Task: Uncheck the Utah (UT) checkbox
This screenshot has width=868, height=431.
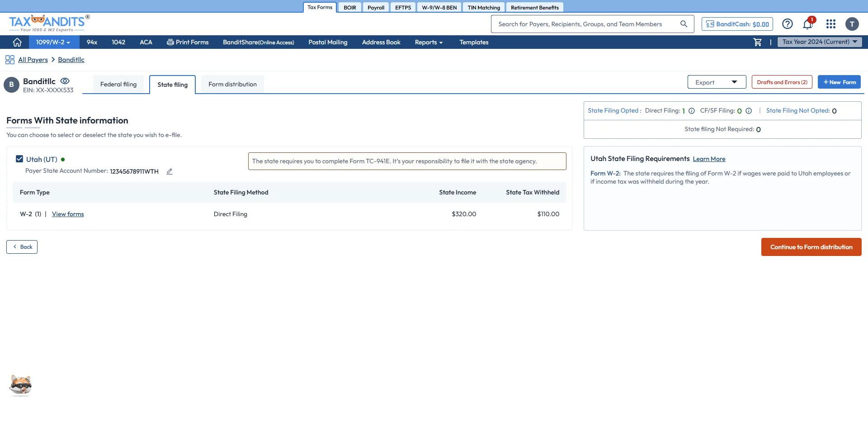Action: pos(19,159)
